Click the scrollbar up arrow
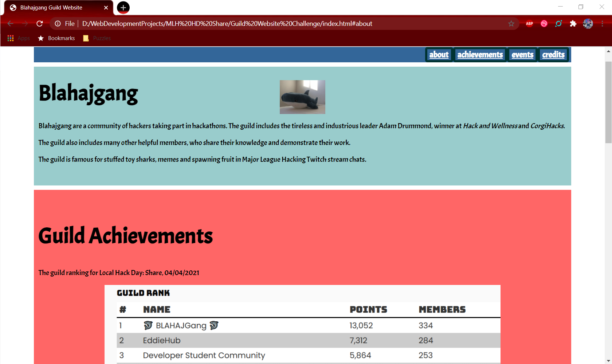 608,51
